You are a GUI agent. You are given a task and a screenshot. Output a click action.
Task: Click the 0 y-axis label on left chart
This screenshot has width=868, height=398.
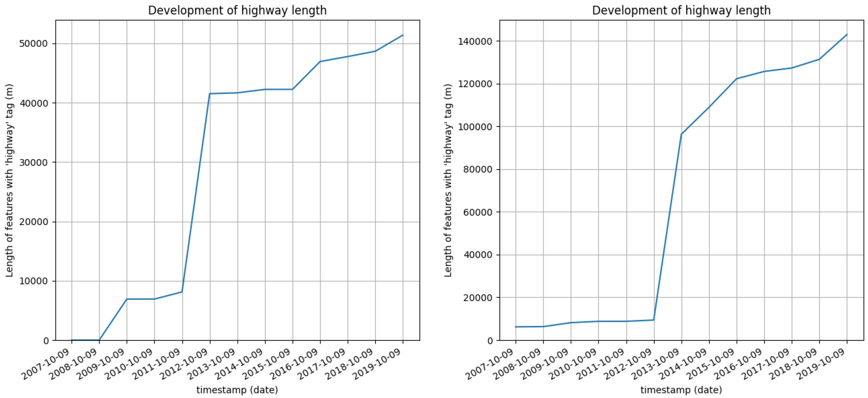pyautogui.click(x=46, y=341)
